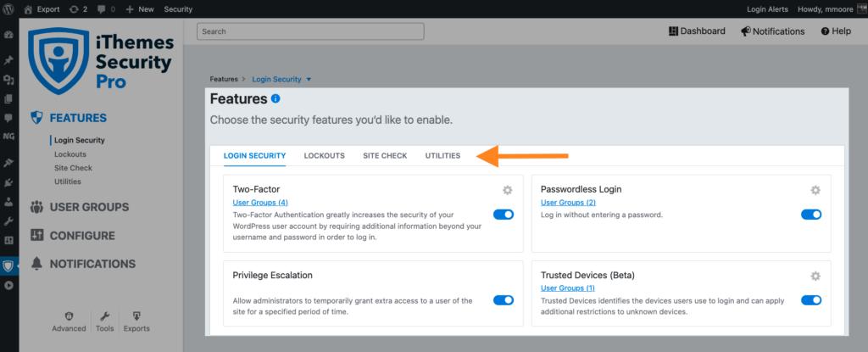
Task: Disable the Two-Factor toggle
Action: [504, 215]
